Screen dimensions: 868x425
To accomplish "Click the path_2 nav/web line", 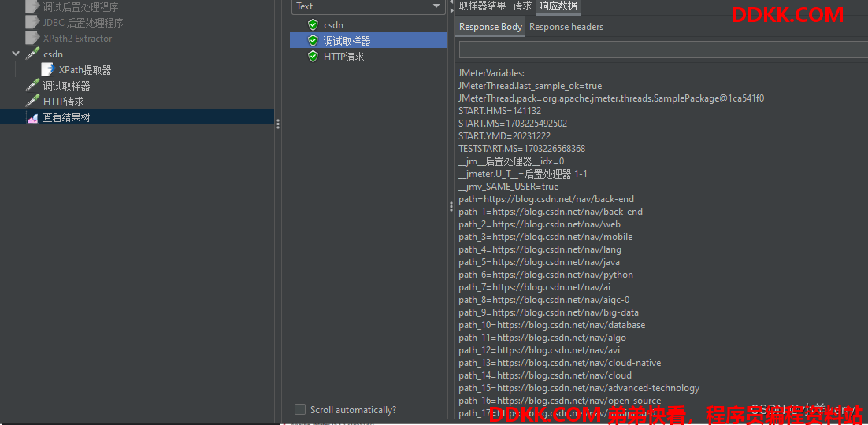I will pyautogui.click(x=540, y=224).
